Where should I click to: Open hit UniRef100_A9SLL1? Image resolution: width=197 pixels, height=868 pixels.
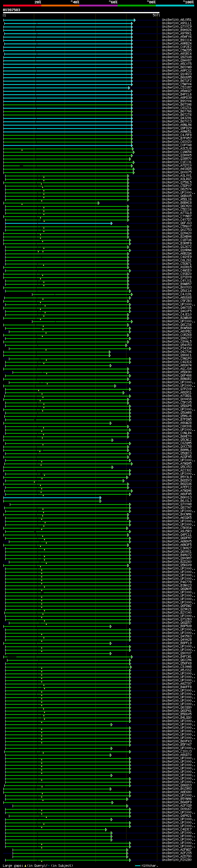[177, 23]
